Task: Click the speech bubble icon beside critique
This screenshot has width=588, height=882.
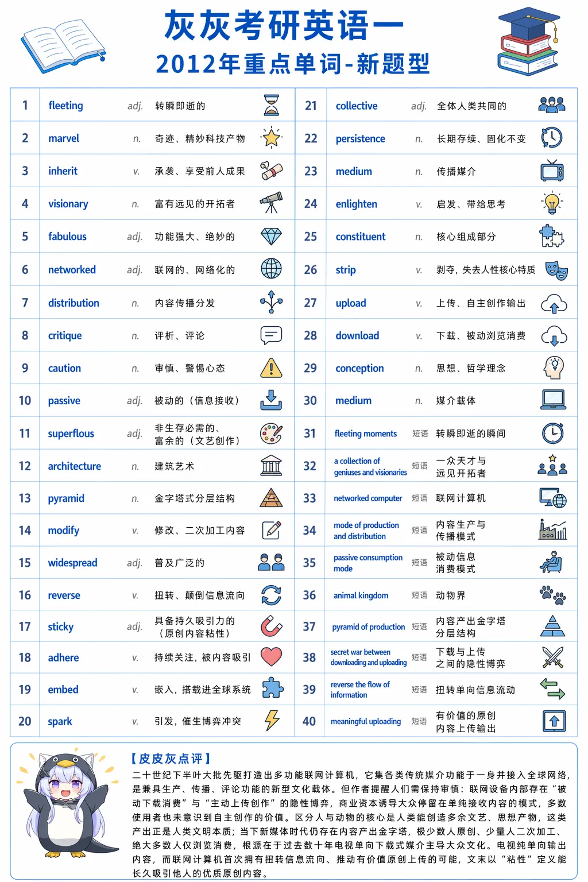Action: pyautogui.click(x=271, y=335)
